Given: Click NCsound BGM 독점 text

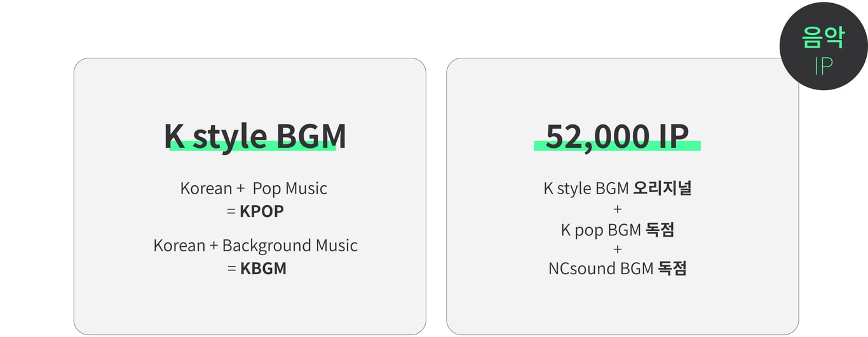Looking at the screenshot, I should 617,268.
